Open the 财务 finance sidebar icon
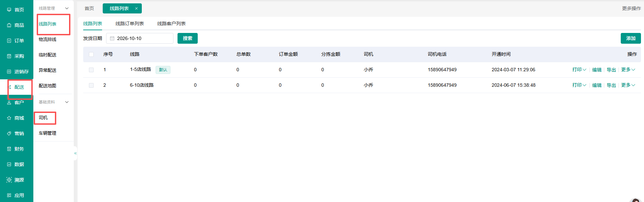Screen dimensions: 644x202 pos(9,149)
